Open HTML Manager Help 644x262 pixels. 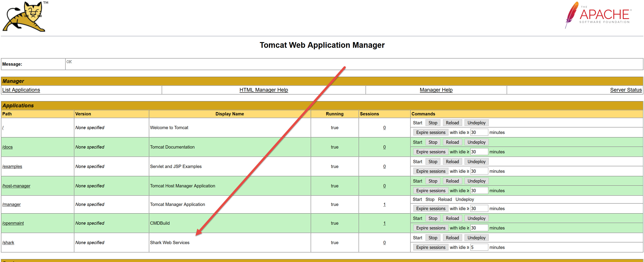[264, 90]
